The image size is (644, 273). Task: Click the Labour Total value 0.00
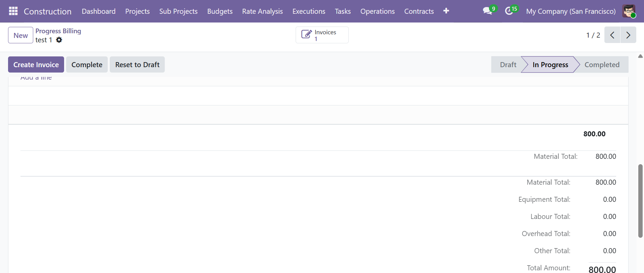tap(609, 217)
